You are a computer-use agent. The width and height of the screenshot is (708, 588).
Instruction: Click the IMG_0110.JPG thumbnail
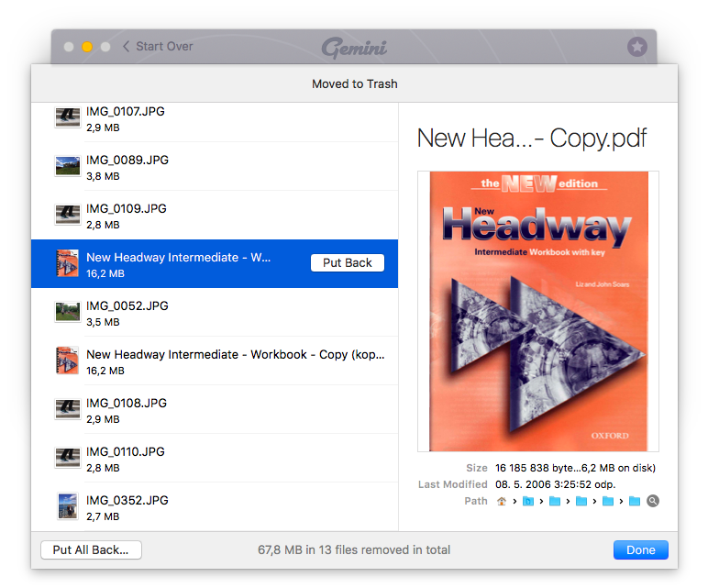point(67,458)
